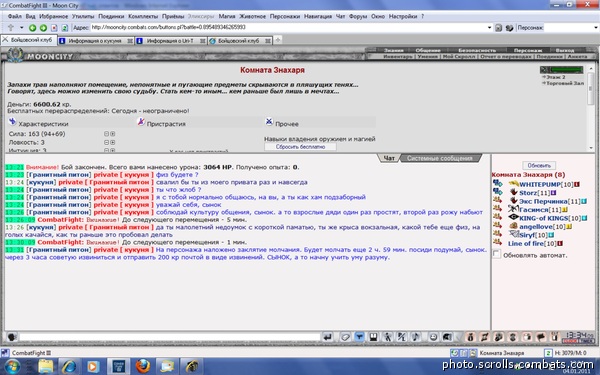Click the Mooncity emblem logo
Image resolution: width=600 pixels, height=375 pixels.
(x=15, y=55)
